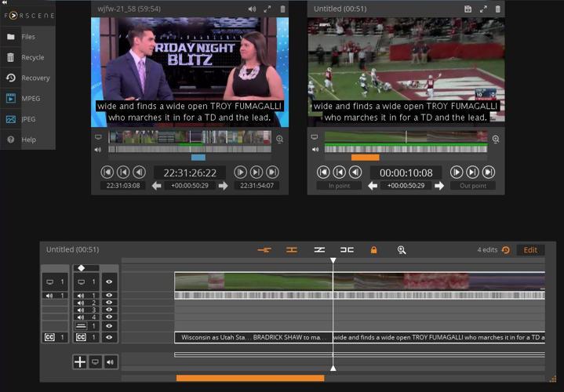Open Help from the sidebar
This screenshot has width=564, height=392.
27,140
